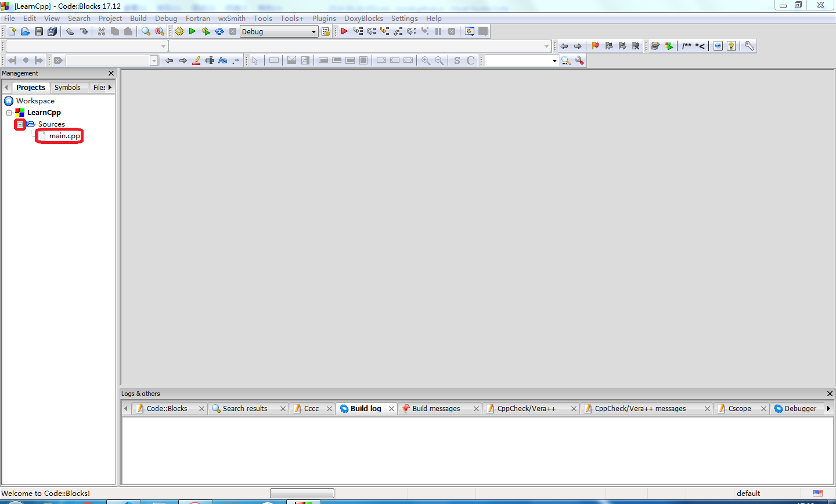The height and width of the screenshot is (504, 836).
Task: Collapse the Sources folder node
Action: pos(20,124)
